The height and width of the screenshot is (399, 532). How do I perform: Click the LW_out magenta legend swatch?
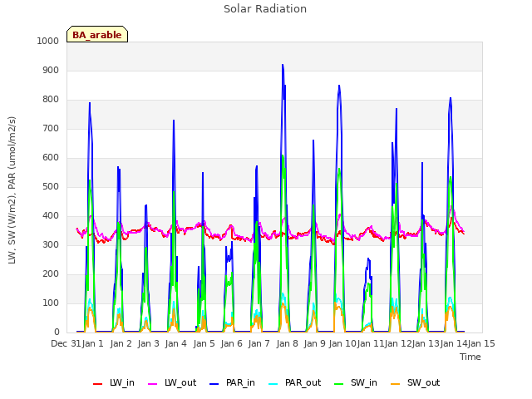coord(153,384)
